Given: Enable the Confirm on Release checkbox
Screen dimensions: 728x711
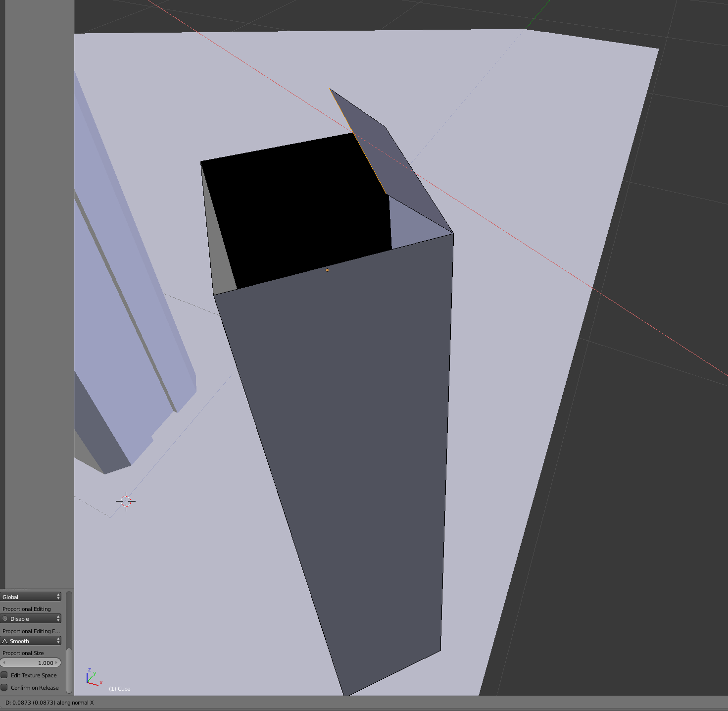Looking at the screenshot, I should (4, 688).
